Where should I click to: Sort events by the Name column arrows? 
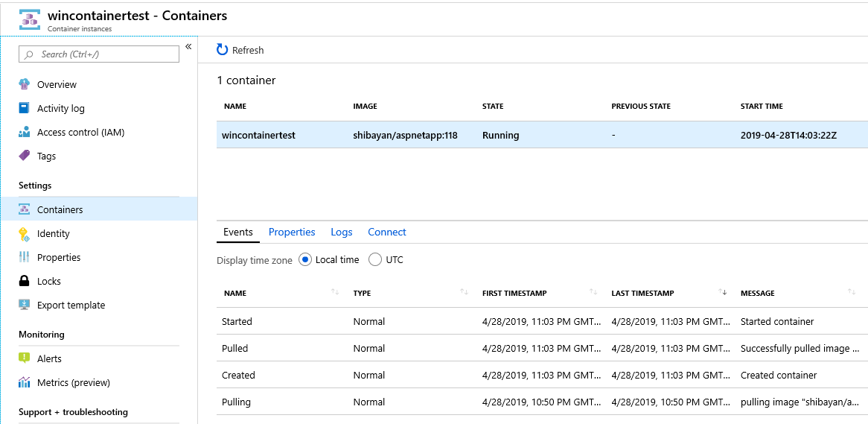tap(335, 292)
